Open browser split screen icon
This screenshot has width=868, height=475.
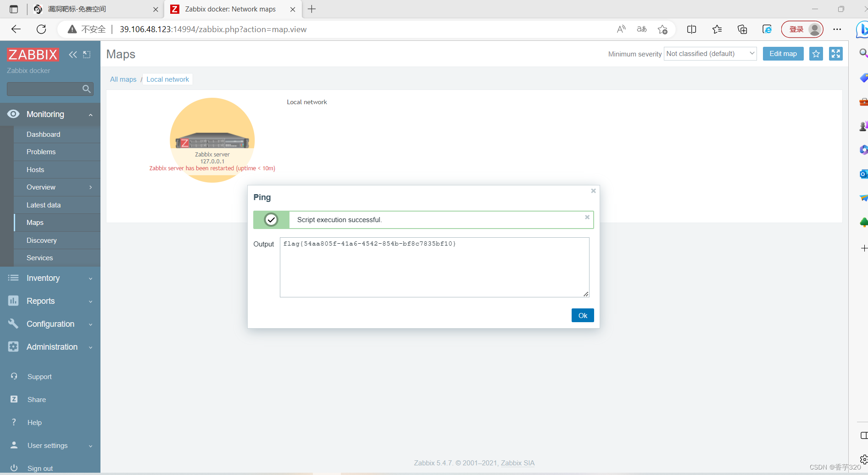click(x=692, y=29)
